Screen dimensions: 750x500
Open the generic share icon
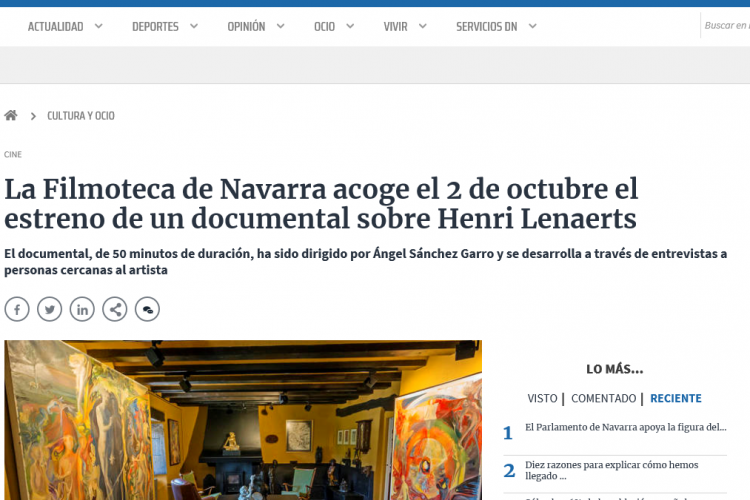coord(115,309)
